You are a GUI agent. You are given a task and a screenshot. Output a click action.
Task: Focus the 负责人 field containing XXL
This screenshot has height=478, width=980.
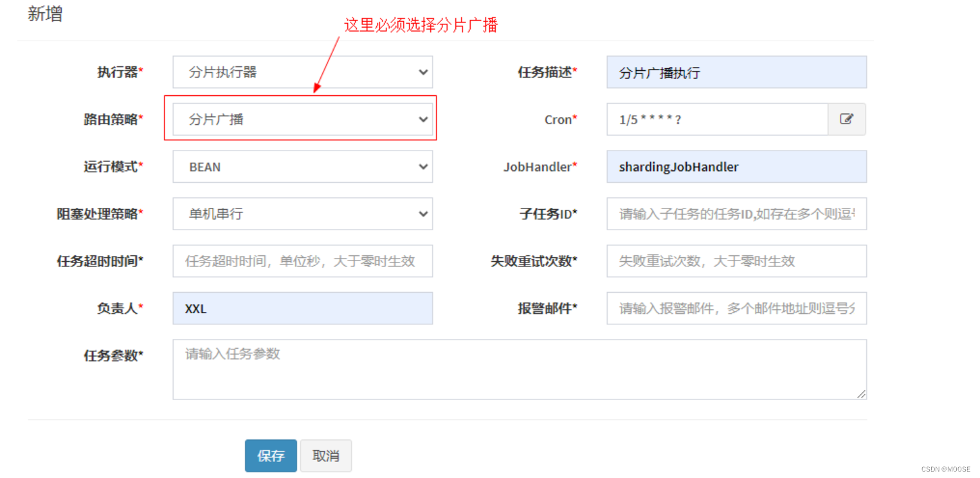coord(302,308)
